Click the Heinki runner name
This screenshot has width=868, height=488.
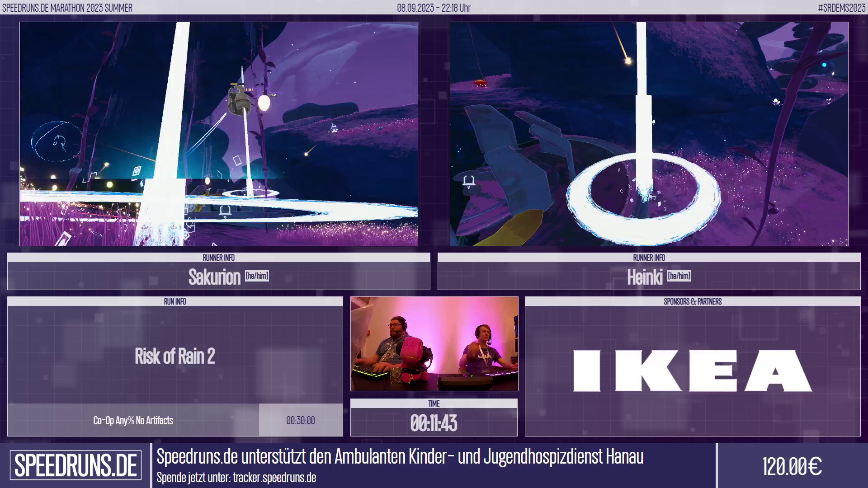644,277
